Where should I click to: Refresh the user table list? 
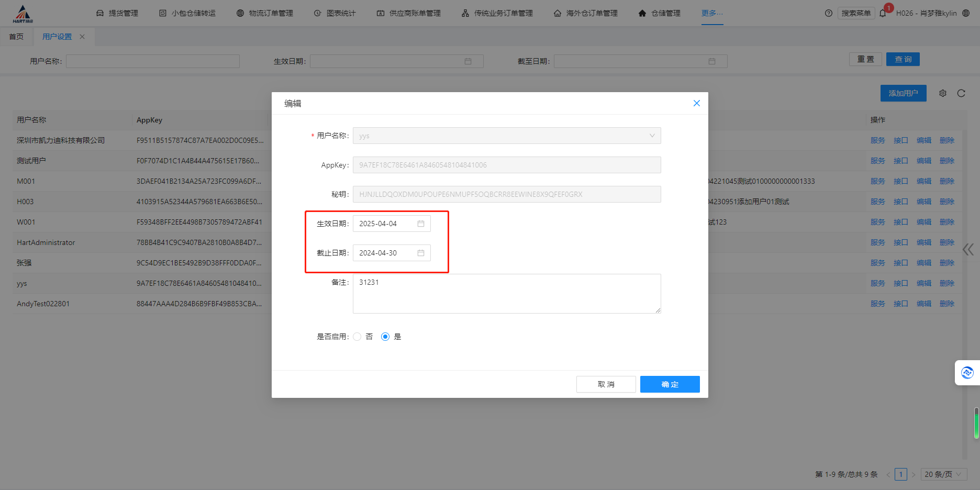pos(961,93)
